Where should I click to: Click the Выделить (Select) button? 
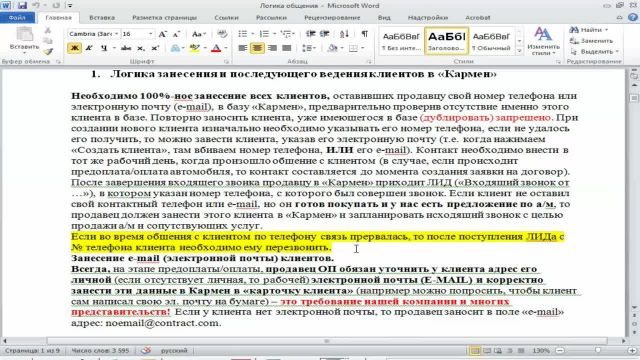point(594,51)
